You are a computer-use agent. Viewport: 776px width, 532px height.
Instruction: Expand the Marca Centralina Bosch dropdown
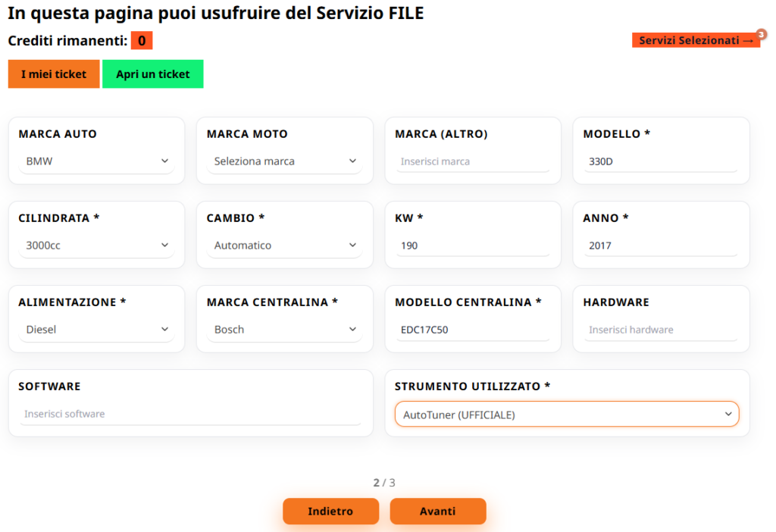point(284,330)
